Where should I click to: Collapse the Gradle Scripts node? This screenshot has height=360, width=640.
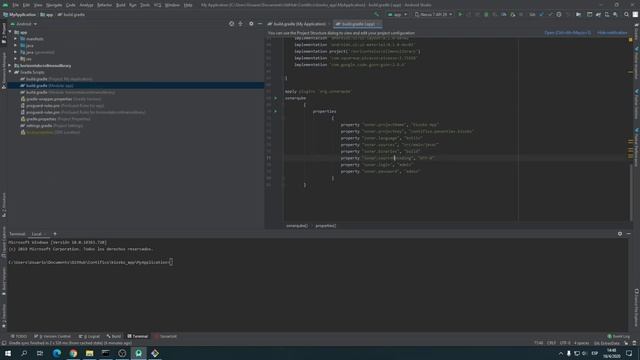[10, 72]
